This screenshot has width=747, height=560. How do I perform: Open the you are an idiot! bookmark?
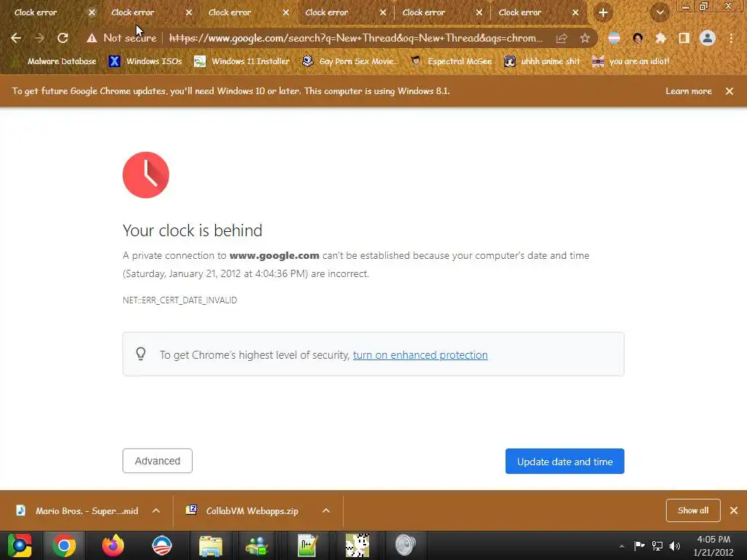(631, 61)
